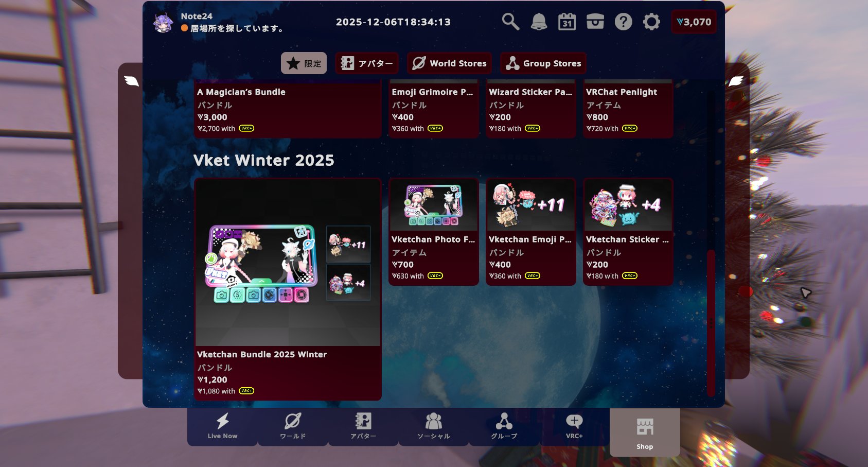This screenshot has height=467, width=868.
Task: Open the help question mark icon
Action: tap(623, 22)
